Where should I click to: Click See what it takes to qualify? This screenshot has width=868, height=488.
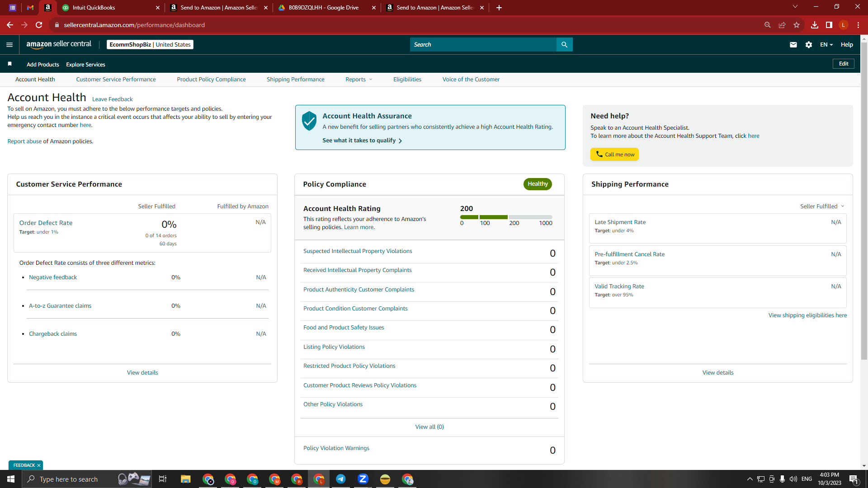[x=362, y=141]
